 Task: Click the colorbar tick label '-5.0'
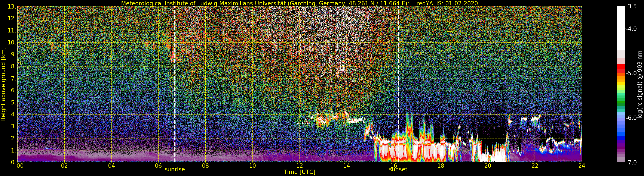pos(631,73)
